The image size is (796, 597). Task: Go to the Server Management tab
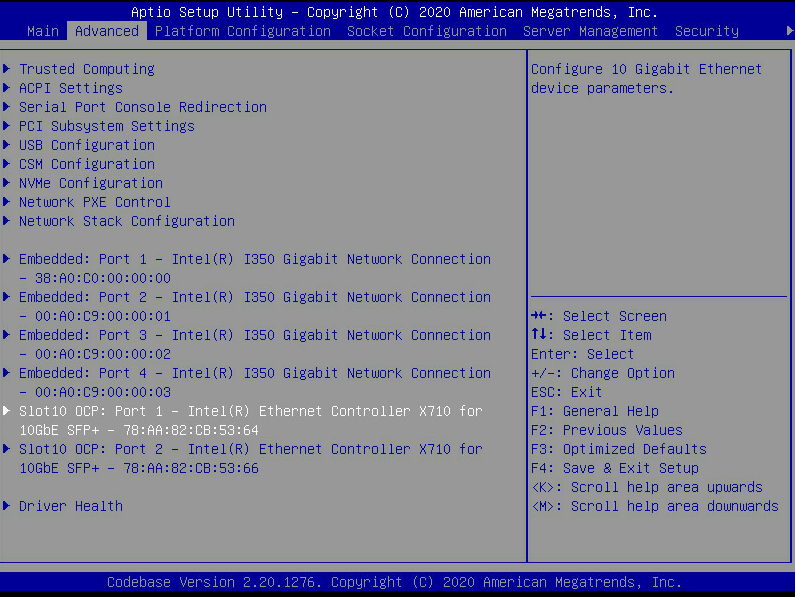(590, 31)
